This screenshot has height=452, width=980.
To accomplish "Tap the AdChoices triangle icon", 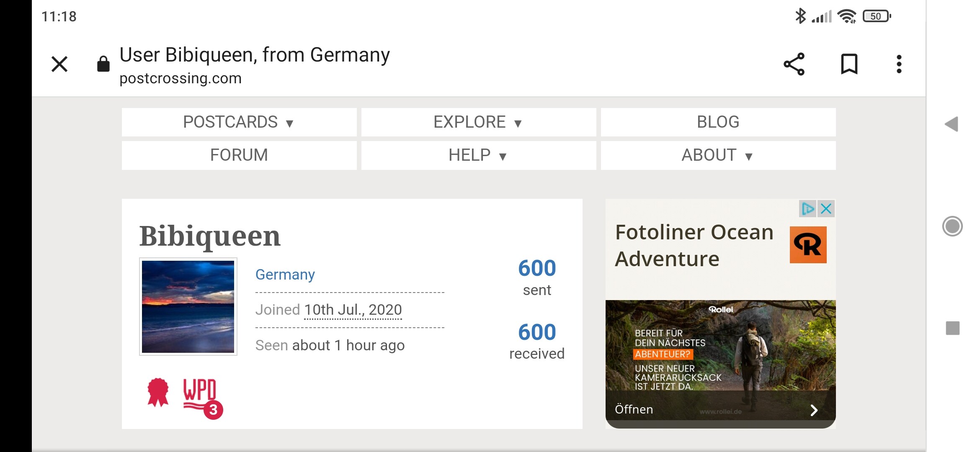I will [x=807, y=209].
